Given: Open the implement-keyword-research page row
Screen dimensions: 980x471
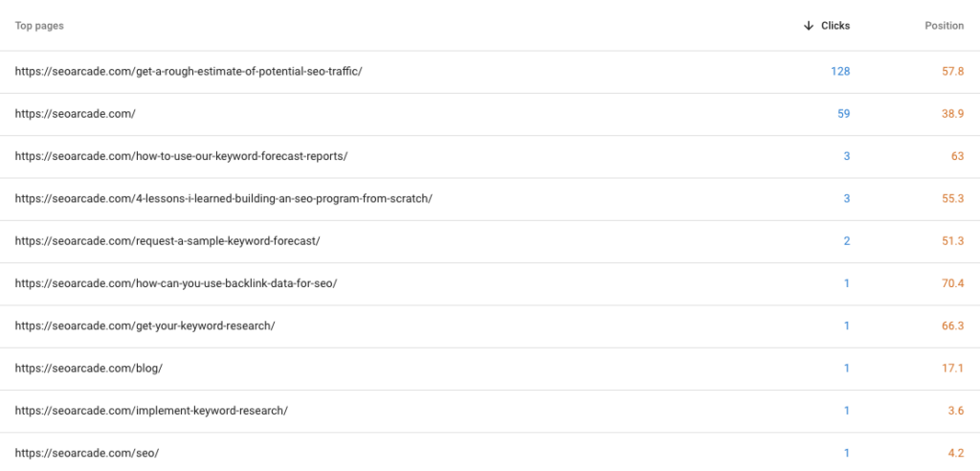Looking at the screenshot, I should tap(490, 412).
